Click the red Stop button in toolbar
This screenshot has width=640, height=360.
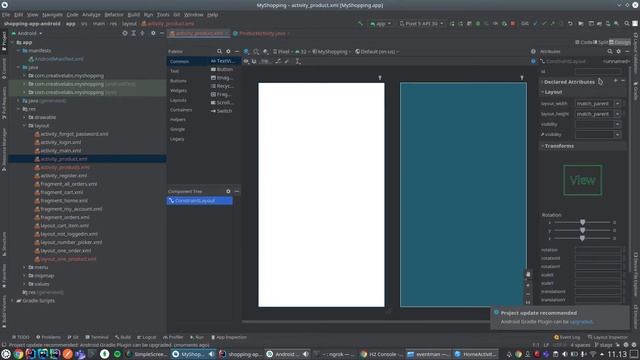[x=513, y=24]
